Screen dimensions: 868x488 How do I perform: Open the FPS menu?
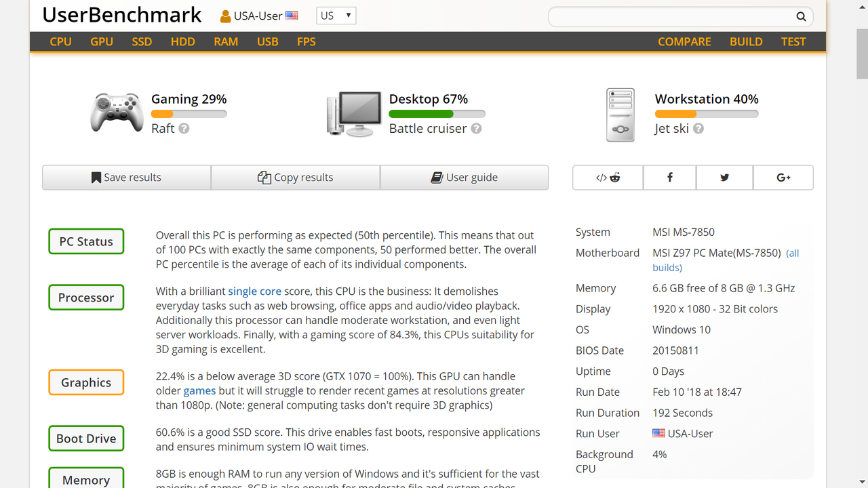tap(307, 41)
